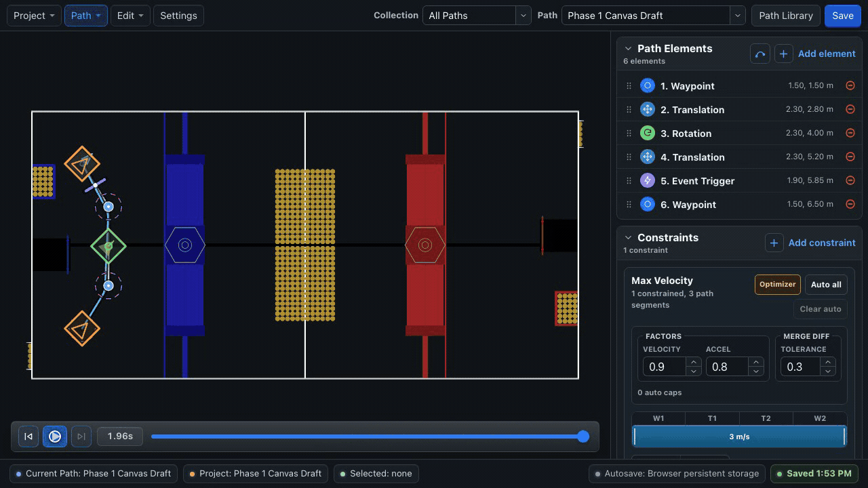Click the Velocity factor input field
The width and height of the screenshot is (868, 488).
[664, 367]
